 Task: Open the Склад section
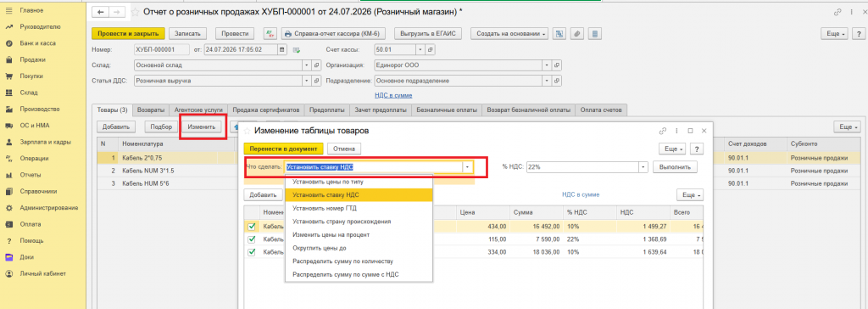28,93
